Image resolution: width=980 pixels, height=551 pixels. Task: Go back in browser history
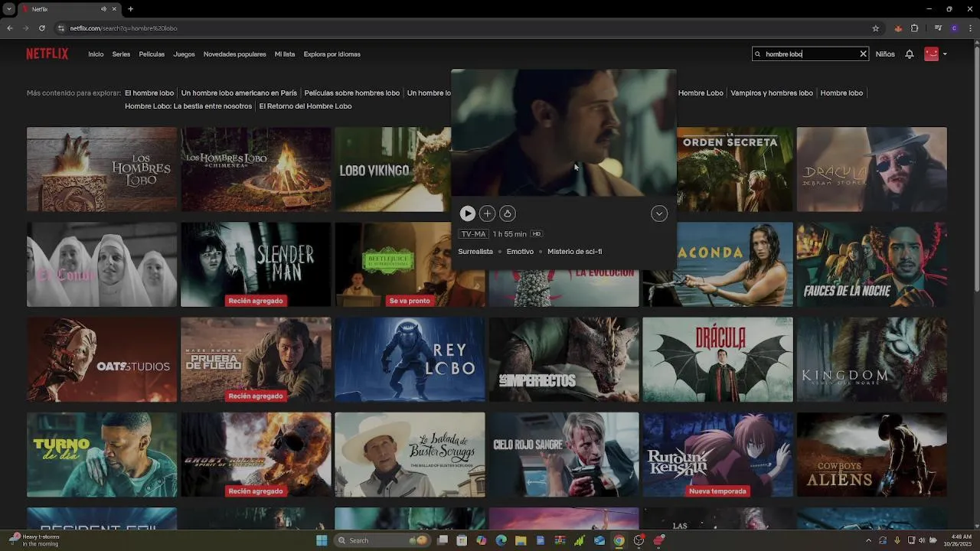coord(9,28)
